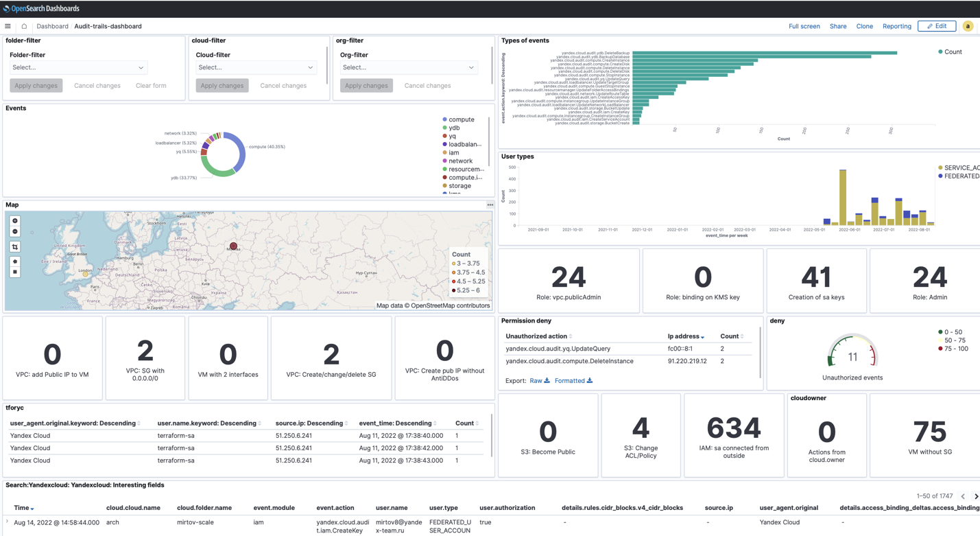Open the navigation hamburger menu
The height and width of the screenshot is (536, 980).
click(8, 26)
